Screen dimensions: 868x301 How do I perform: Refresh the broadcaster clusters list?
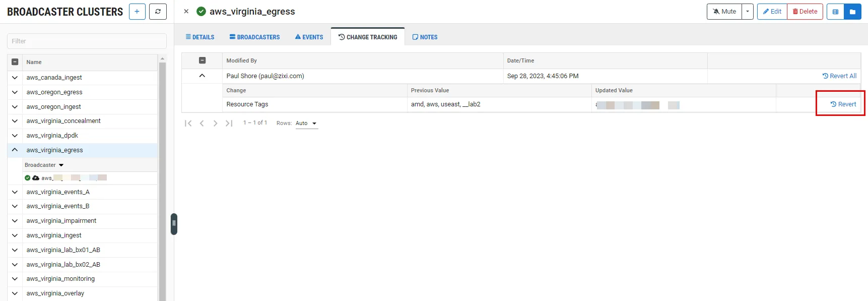point(158,12)
